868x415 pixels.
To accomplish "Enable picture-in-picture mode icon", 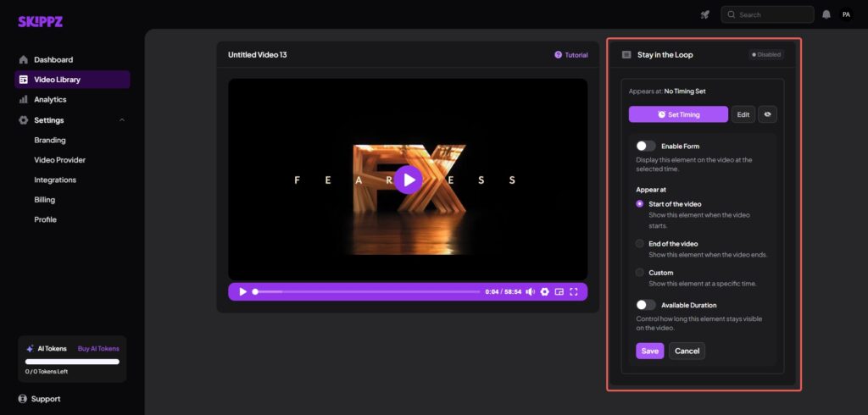I will pos(559,291).
